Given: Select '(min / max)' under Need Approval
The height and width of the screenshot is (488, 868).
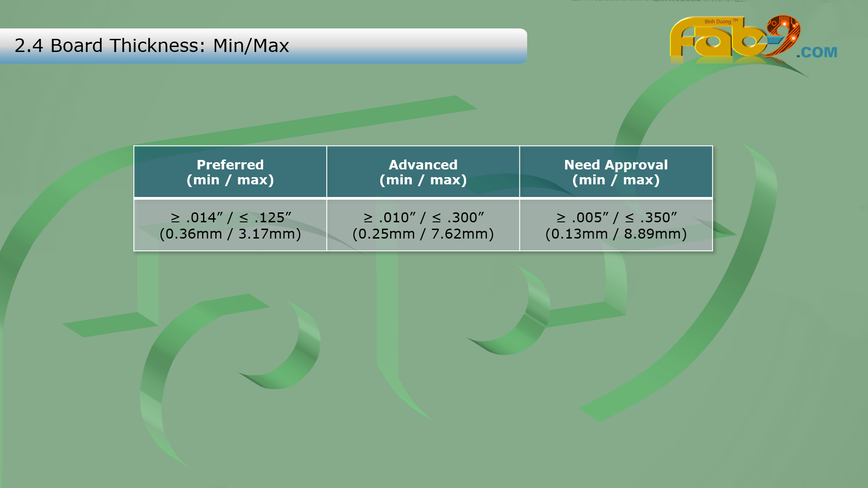Looking at the screenshot, I should [616, 180].
